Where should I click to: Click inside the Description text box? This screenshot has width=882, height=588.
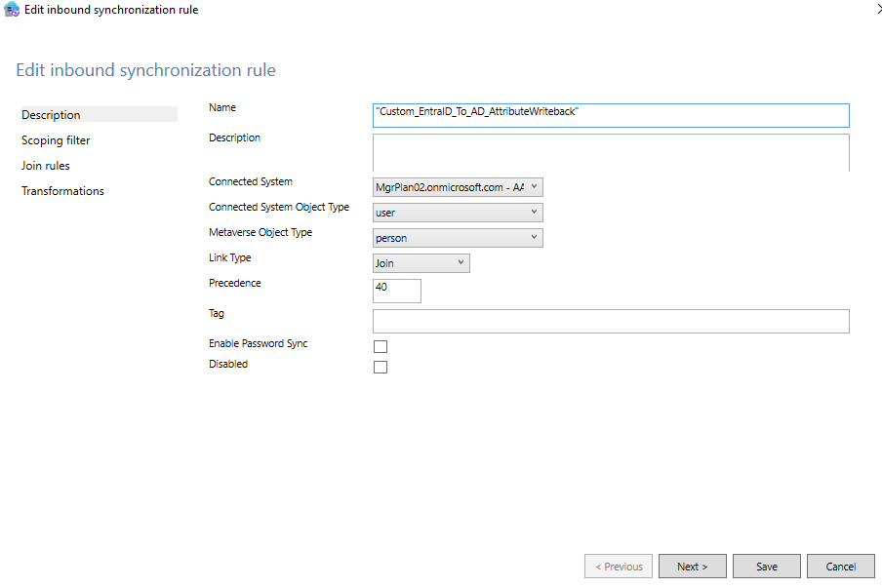pos(610,153)
